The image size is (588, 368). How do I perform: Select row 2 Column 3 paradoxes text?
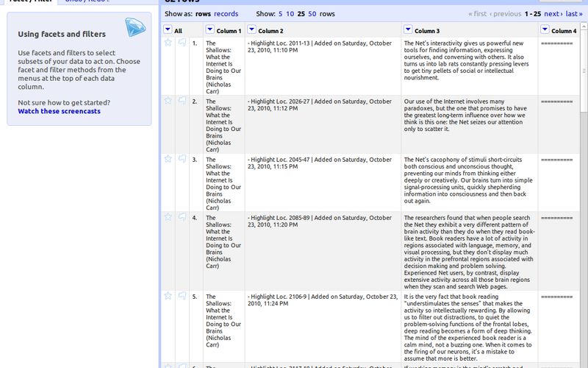[x=465, y=116]
